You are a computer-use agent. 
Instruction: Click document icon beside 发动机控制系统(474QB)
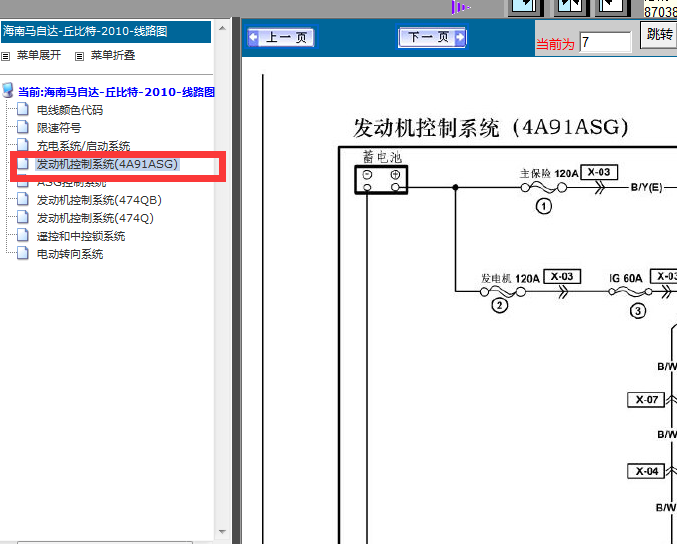(x=23, y=199)
